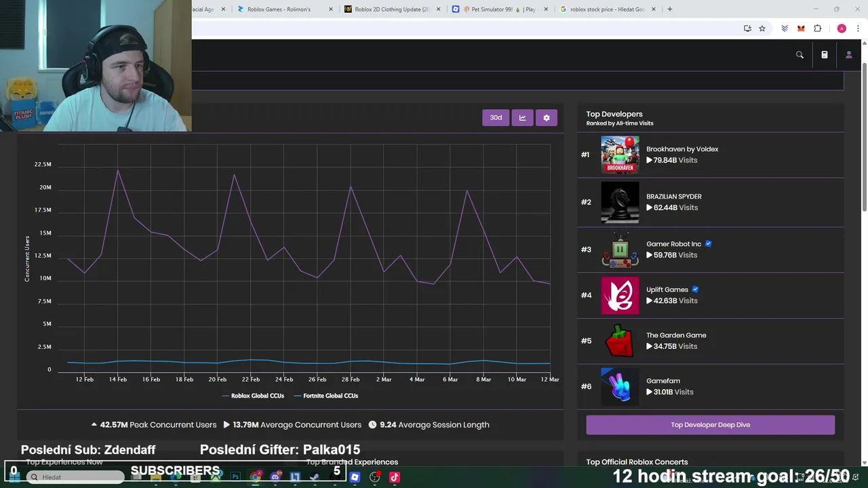Click Top Developer Deep Dive button
This screenshot has height=488, width=868.
710,425
